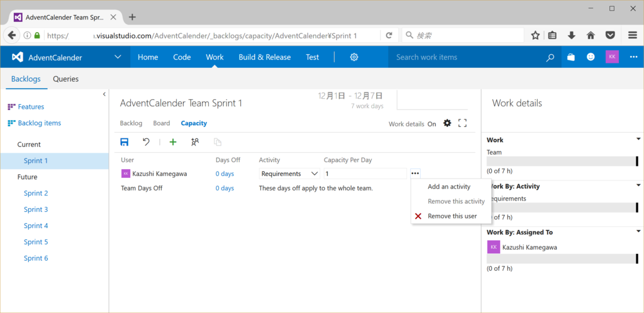Save capacity with the blue disk icon
This screenshot has height=313, width=644.
click(124, 142)
